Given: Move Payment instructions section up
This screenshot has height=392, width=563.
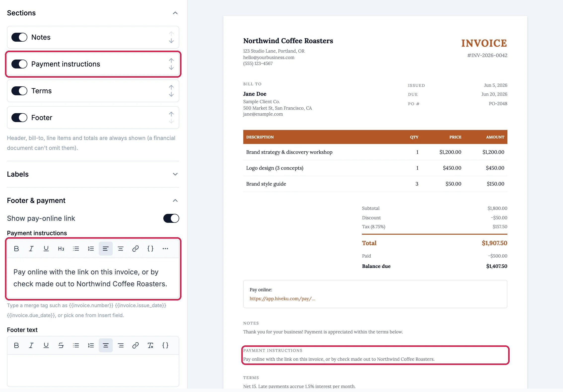Looking at the screenshot, I should click(171, 60).
